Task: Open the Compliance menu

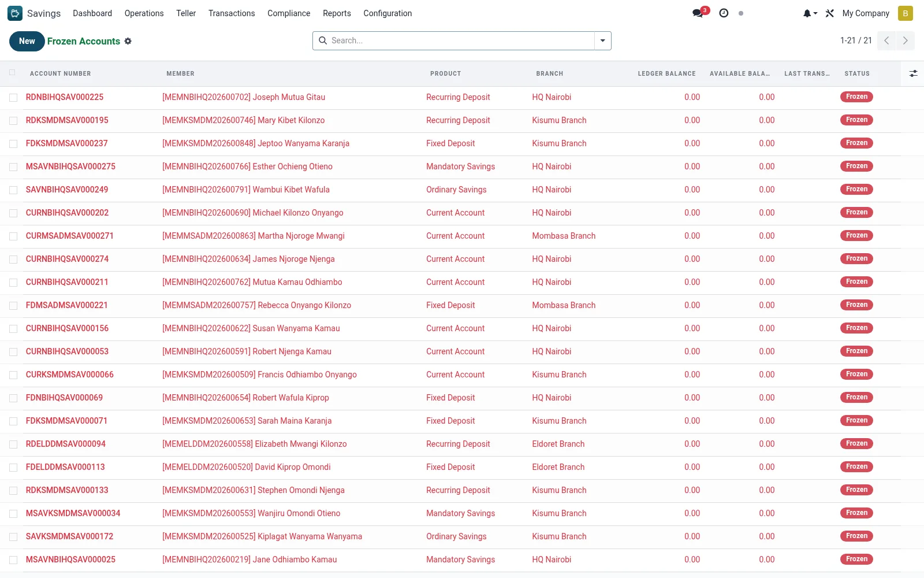Action: pyautogui.click(x=289, y=13)
